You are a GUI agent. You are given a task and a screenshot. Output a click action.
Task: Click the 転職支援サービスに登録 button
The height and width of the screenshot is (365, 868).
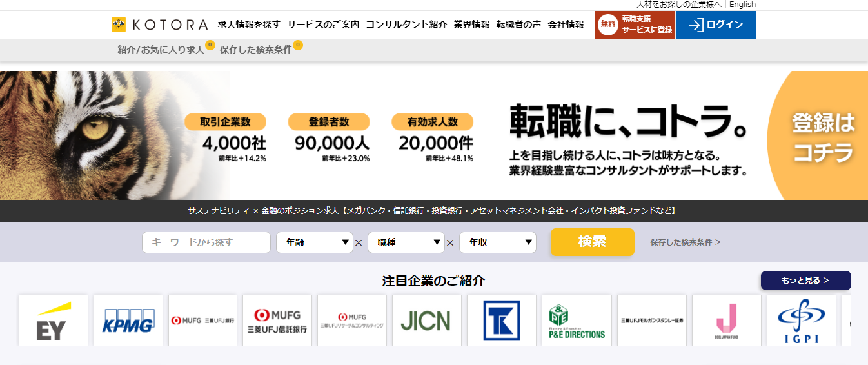pyautogui.click(x=635, y=25)
